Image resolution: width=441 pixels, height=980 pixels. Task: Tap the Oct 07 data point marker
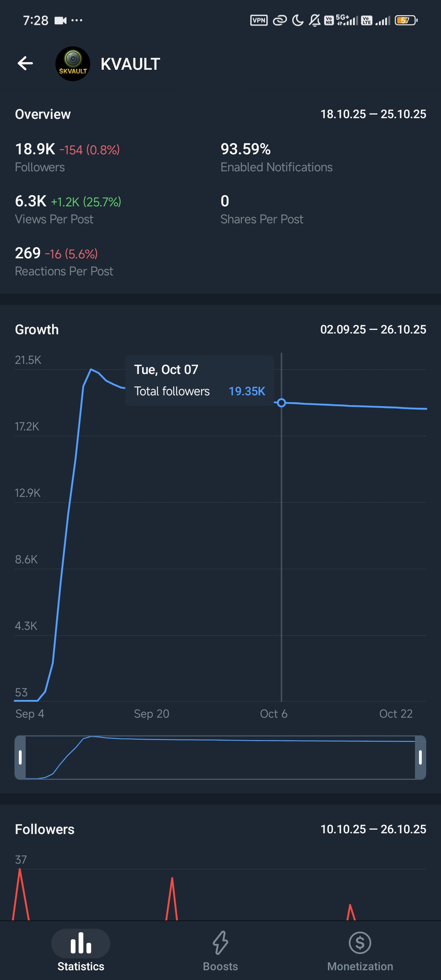tap(281, 403)
